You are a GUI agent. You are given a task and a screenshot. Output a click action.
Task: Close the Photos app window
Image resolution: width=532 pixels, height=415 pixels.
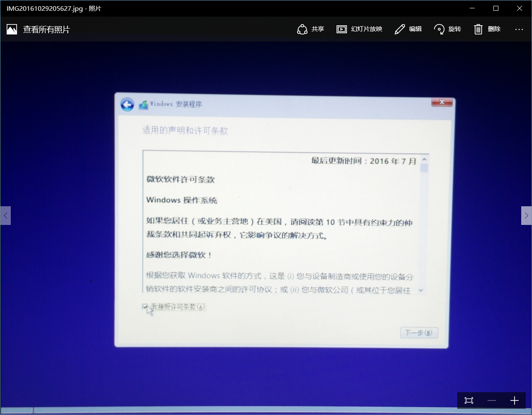tap(520, 8)
